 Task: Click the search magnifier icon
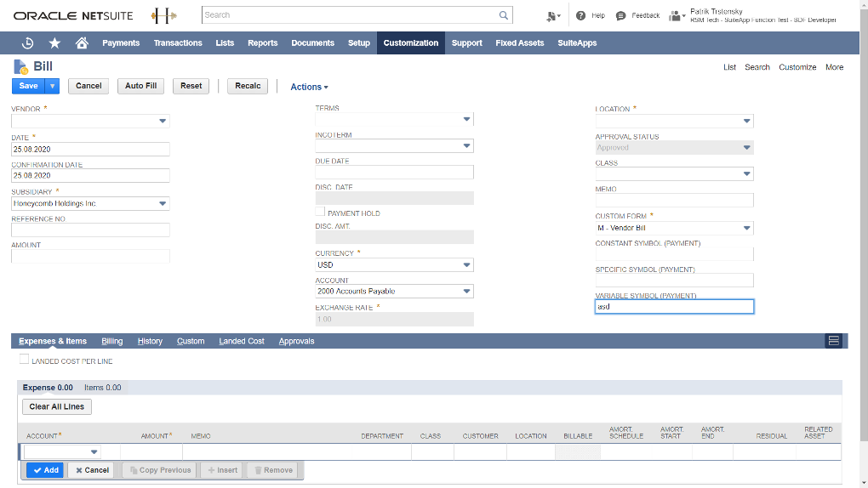[504, 15]
